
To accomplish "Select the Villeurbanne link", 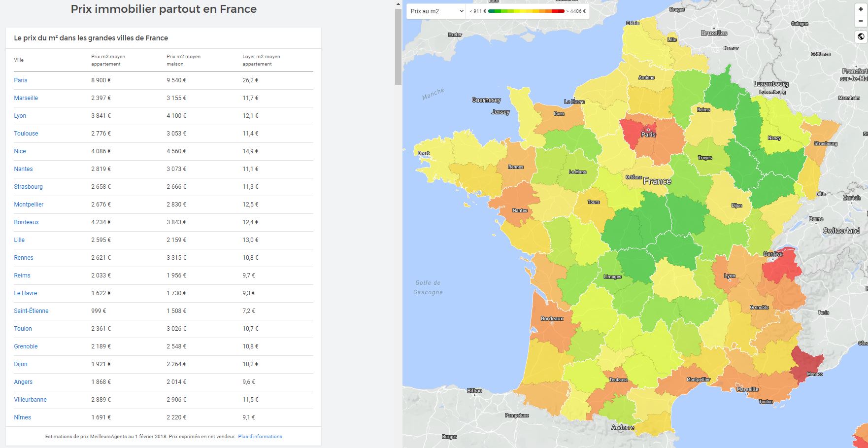I will coord(31,400).
